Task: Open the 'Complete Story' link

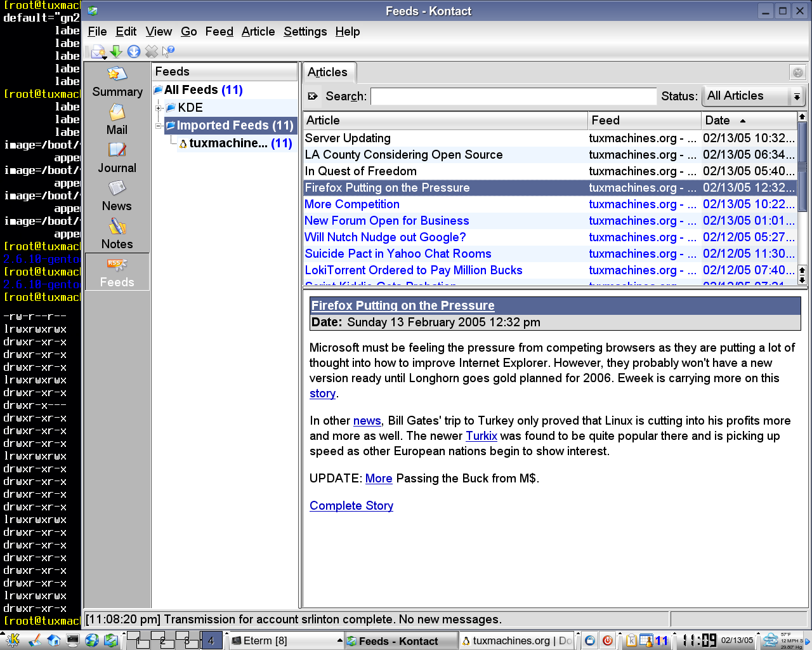Action: 351,506
